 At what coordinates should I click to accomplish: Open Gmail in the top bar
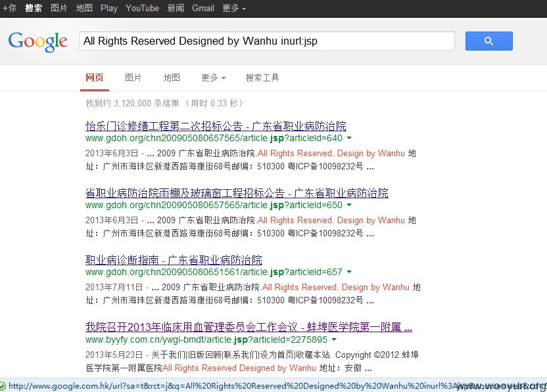click(203, 8)
